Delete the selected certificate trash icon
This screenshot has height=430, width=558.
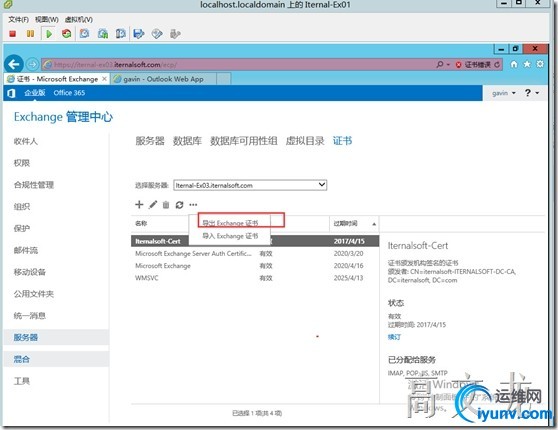(x=166, y=205)
